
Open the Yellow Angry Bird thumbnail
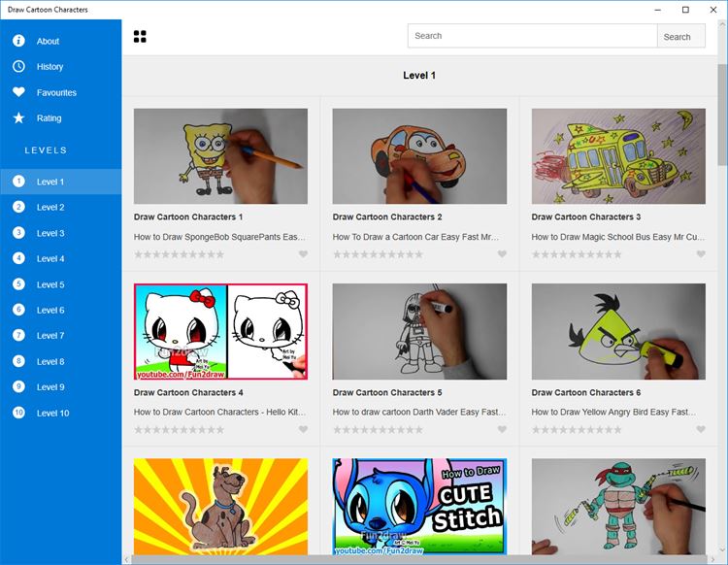618,331
